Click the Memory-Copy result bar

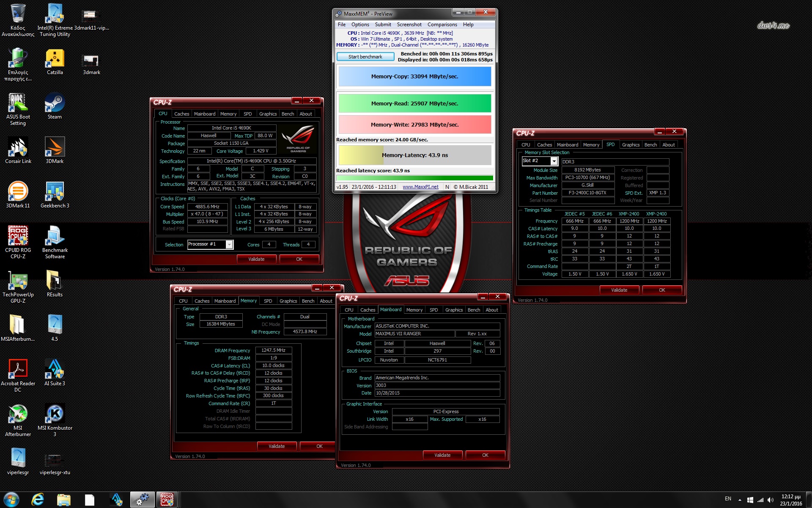pos(415,77)
